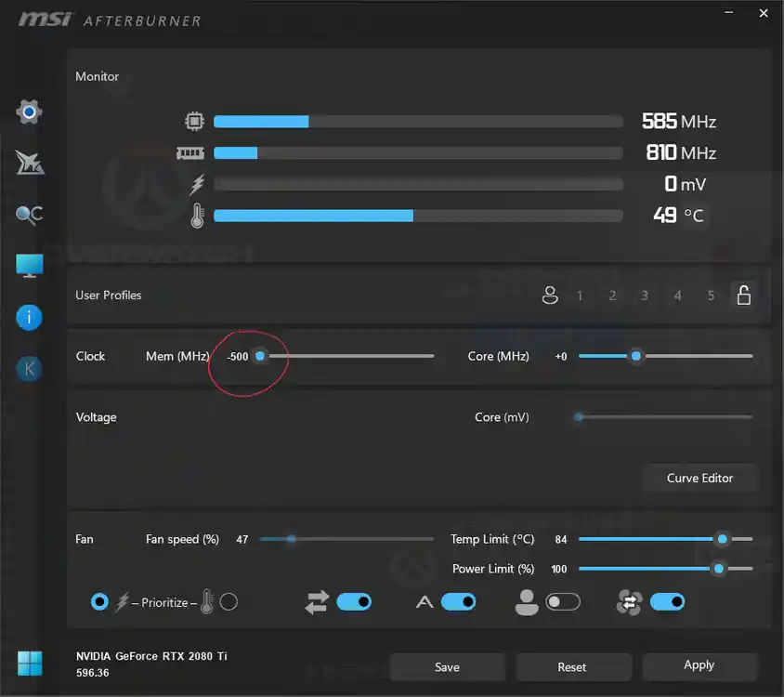The image size is (784, 697).
Task: Select the temperature priority radio button
Action: tap(229, 601)
